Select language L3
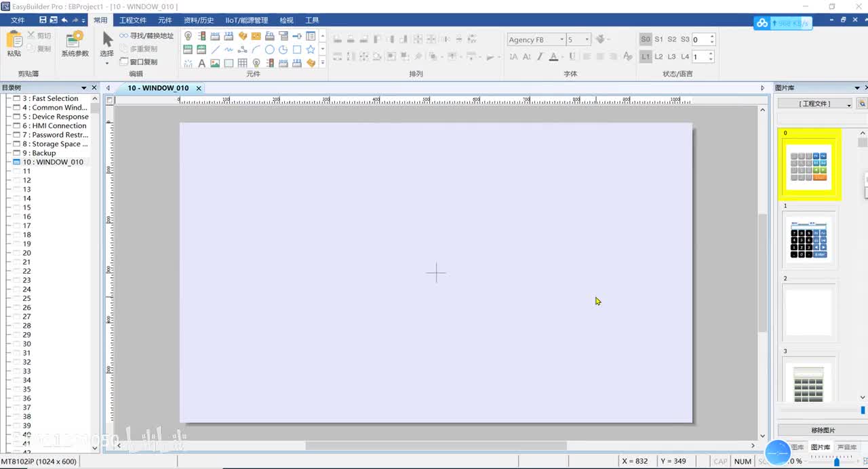868x469 pixels. 672,57
